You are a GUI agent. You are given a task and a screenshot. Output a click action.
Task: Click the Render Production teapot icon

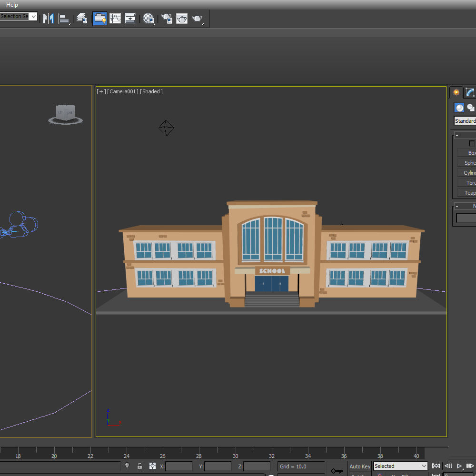(x=198, y=19)
